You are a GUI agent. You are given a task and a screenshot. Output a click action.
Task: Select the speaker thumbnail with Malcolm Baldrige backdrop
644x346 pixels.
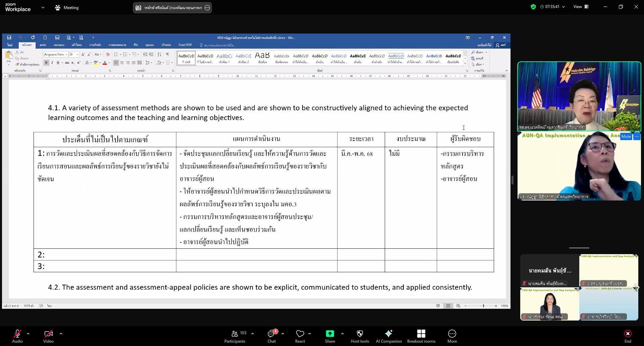[x=579, y=96]
